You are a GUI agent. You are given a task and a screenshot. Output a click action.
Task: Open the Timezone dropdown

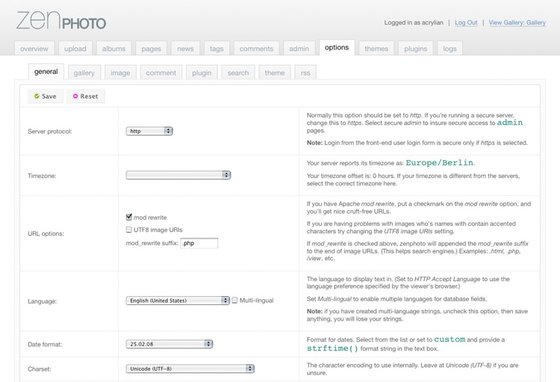point(178,175)
